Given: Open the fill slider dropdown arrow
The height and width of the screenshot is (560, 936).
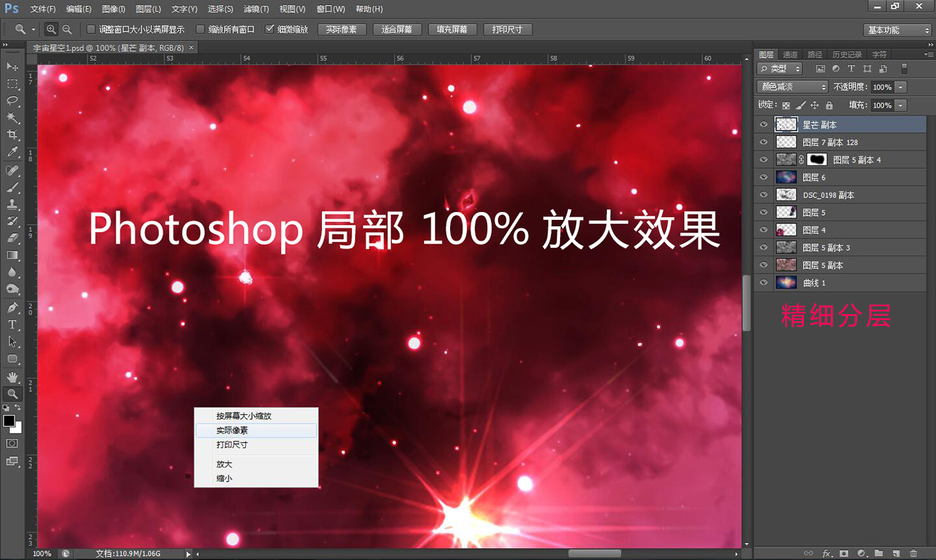Looking at the screenshot, I should [x=900, y=105].
